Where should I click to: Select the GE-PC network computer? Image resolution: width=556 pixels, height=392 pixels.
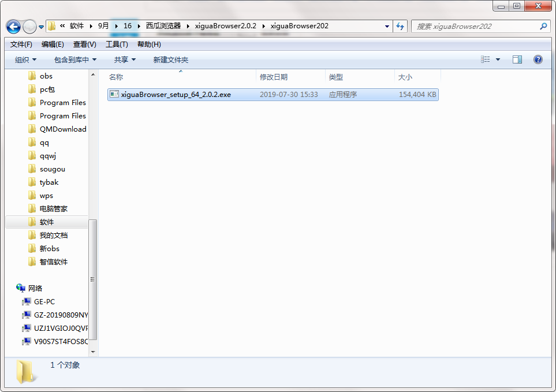[44, 301]
